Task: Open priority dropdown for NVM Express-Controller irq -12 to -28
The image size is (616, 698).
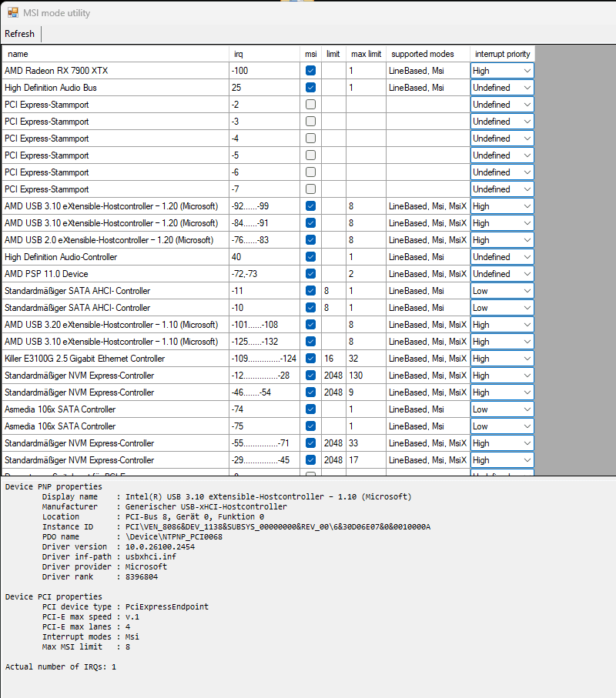Action: 502,375
